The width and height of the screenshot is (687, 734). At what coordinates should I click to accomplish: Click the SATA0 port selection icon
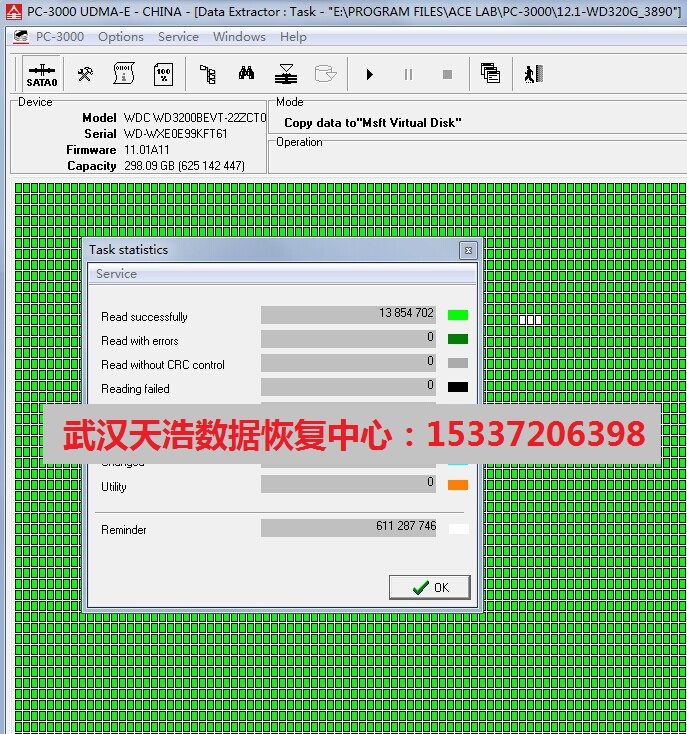pos(42,74)
